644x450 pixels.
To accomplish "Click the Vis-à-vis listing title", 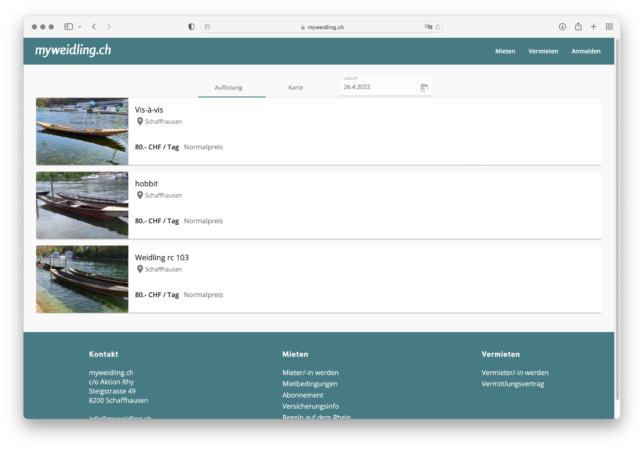I will point(149,110).
